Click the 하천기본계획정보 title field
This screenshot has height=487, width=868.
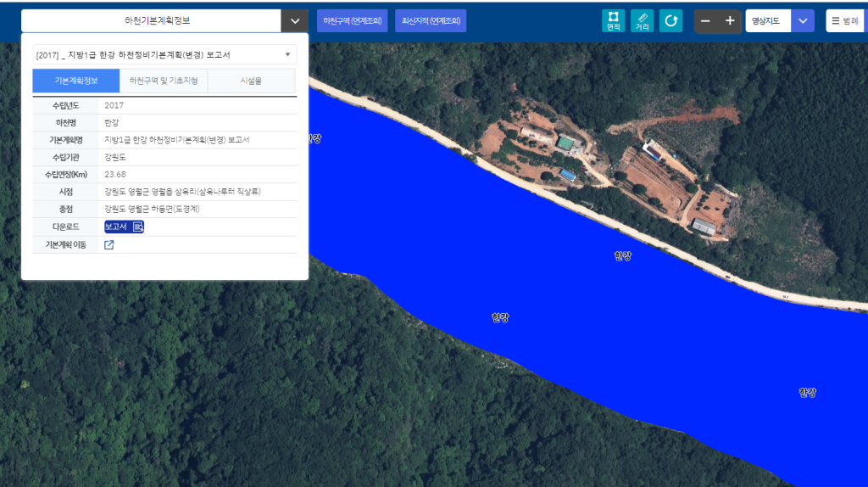pos(152,20)
